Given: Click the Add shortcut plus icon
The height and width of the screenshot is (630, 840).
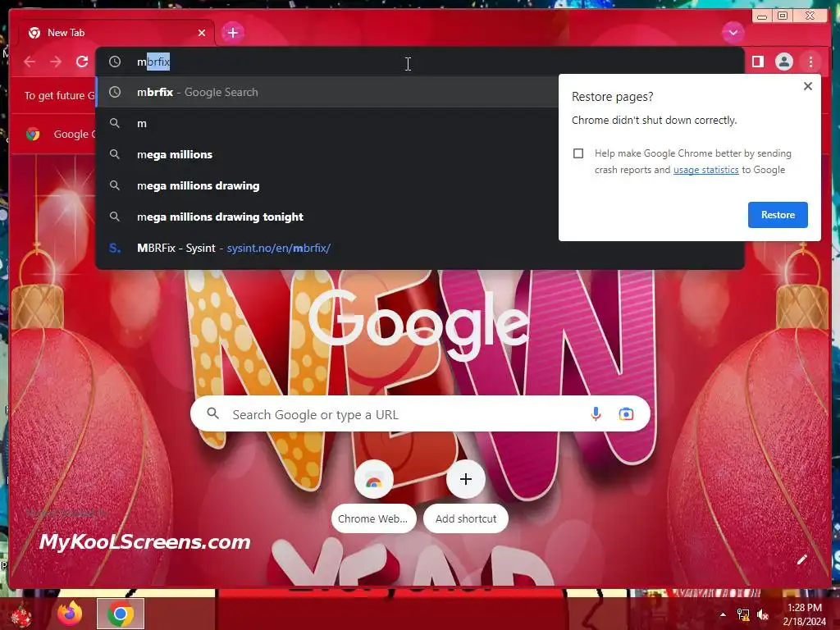Looking at the screenshot, I should [x=466, y=479].
